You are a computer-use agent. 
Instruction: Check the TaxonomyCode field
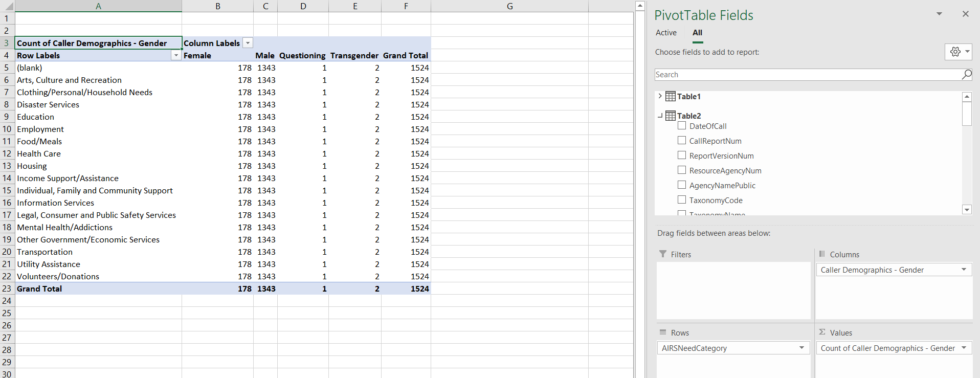(x=682, y=199)
